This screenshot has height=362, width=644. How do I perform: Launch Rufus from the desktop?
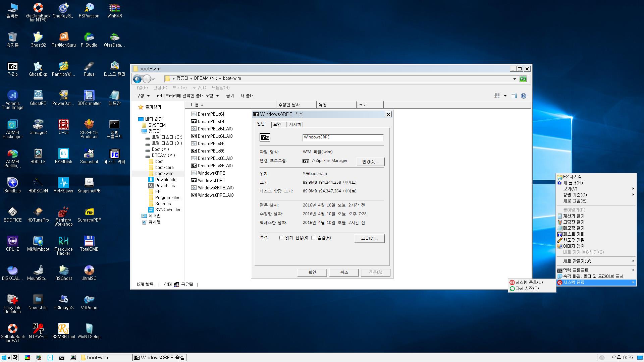tap(89, 69)
